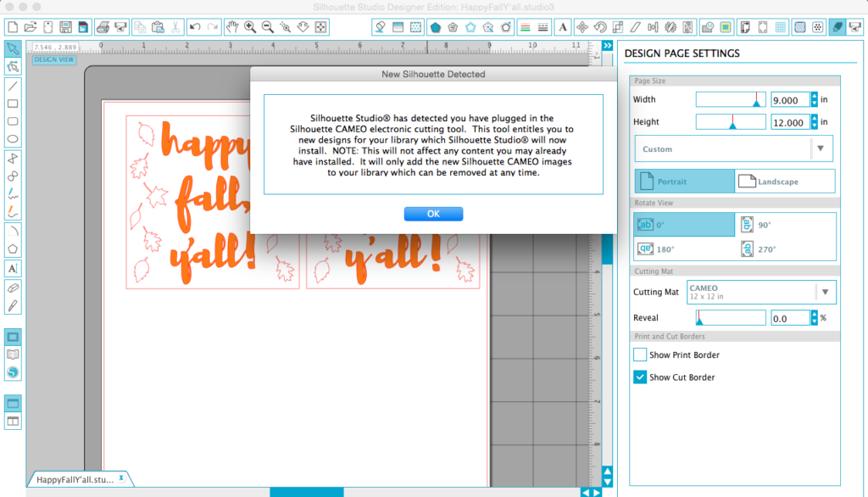Select the HappyFallY'all.stu... document tab
The width and height of the screenshot is (868, 497).
(x=79, y=479)
